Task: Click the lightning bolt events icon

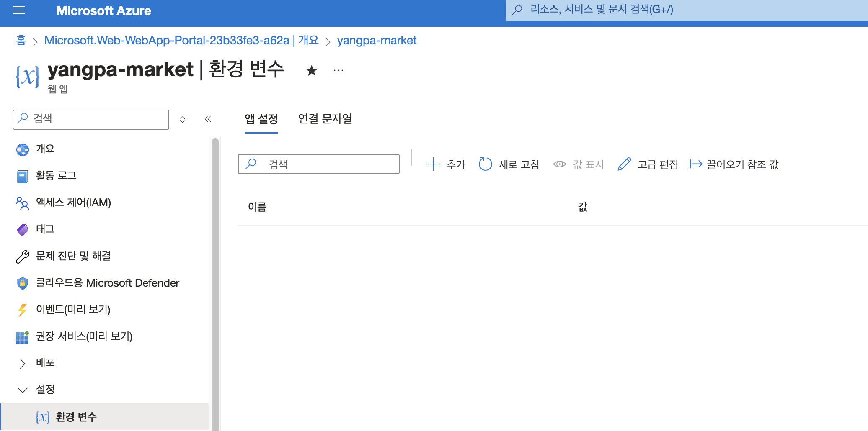Action: pyautogui.click(x=23, y=310)
